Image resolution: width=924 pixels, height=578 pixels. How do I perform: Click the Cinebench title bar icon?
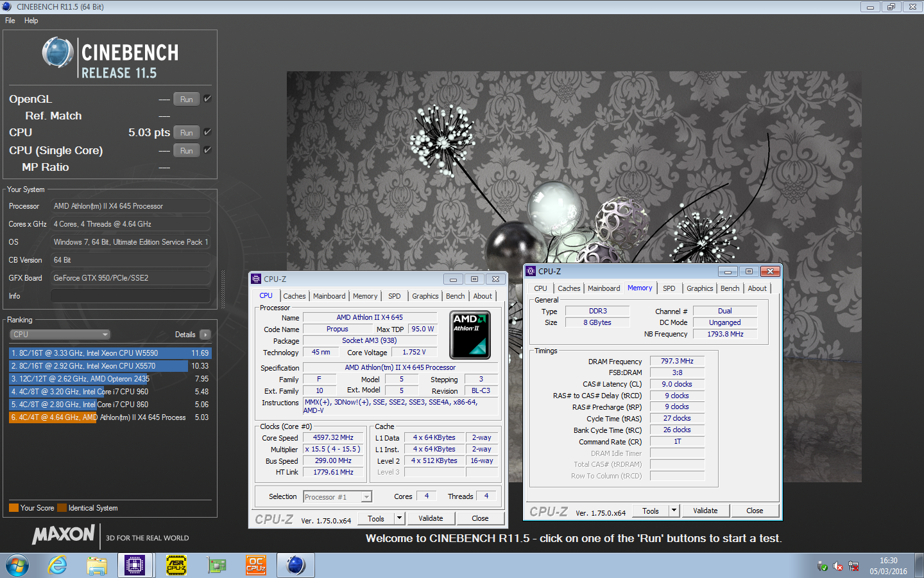click(7, 6)
